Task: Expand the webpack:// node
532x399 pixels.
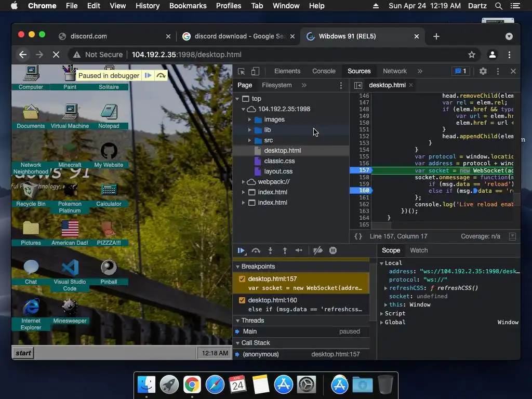Action: point(243,182)
